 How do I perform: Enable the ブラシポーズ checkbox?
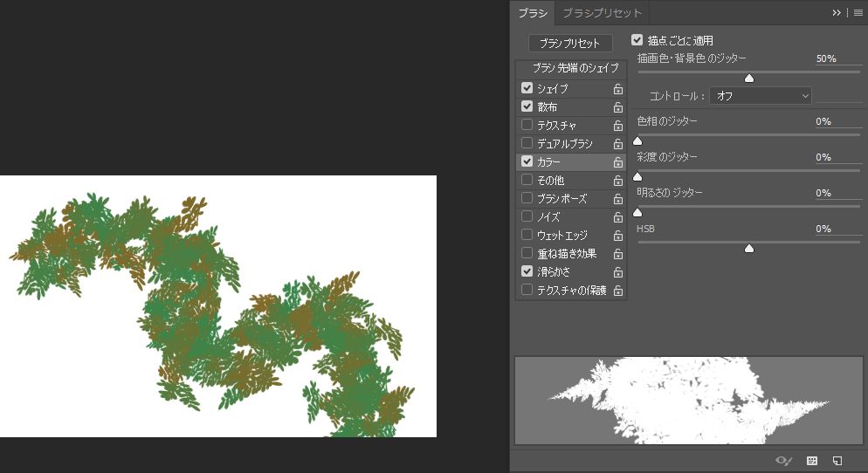point(527,198)
